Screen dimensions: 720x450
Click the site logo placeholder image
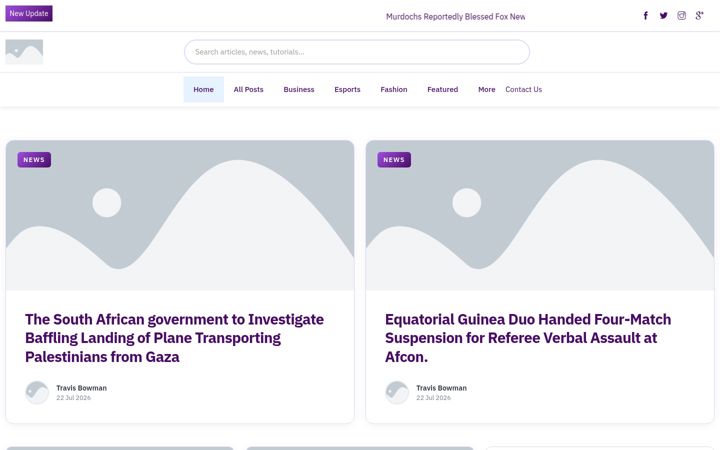(x=24, y=52)
